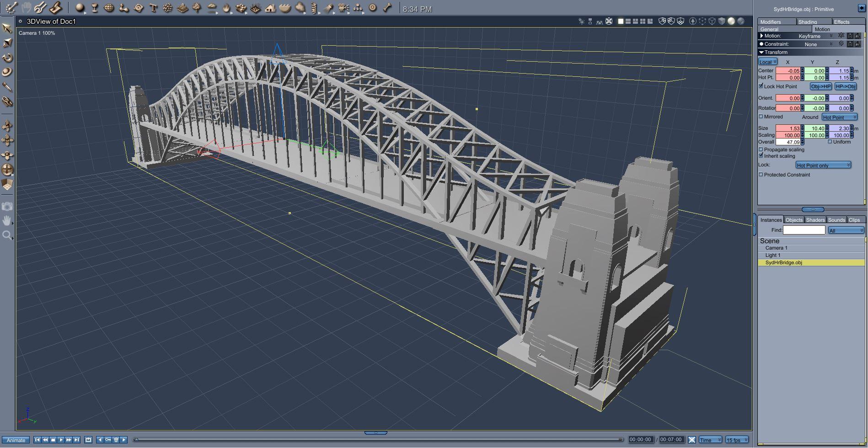Insert the house-shaped object icon
Image resolution: width=868 pixels, height=448 pixels.
click(270, 8)
